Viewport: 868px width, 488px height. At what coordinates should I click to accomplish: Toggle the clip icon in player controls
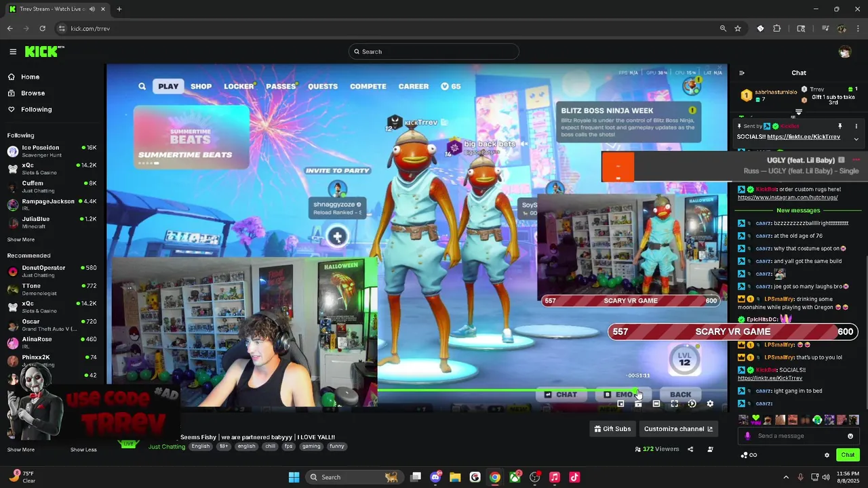[x=638, y=403]
